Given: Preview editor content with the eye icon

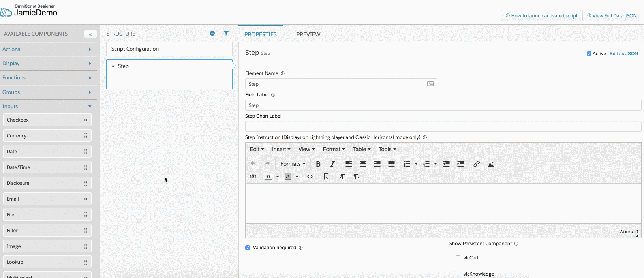Looking at the screenshot, I should [253, 177].
